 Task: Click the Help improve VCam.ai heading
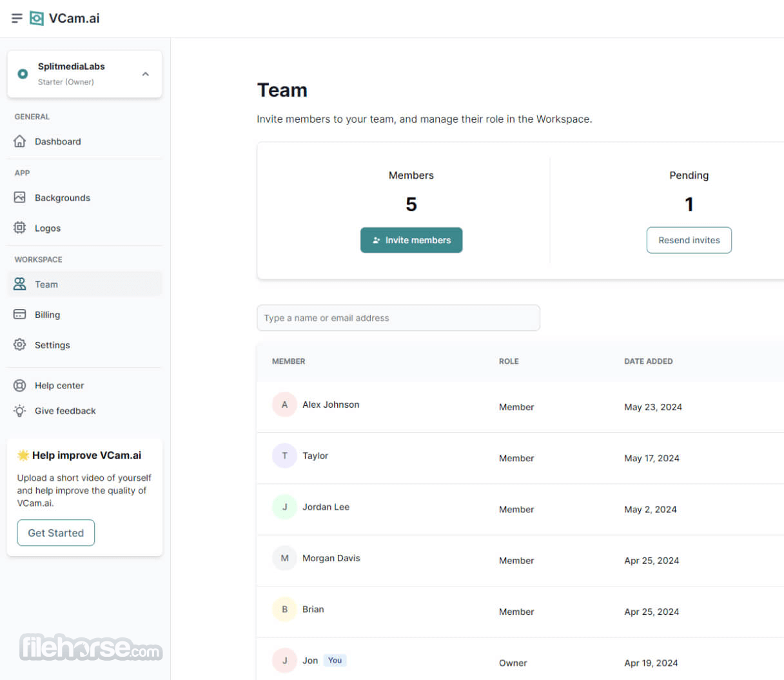tap(87, 455)
